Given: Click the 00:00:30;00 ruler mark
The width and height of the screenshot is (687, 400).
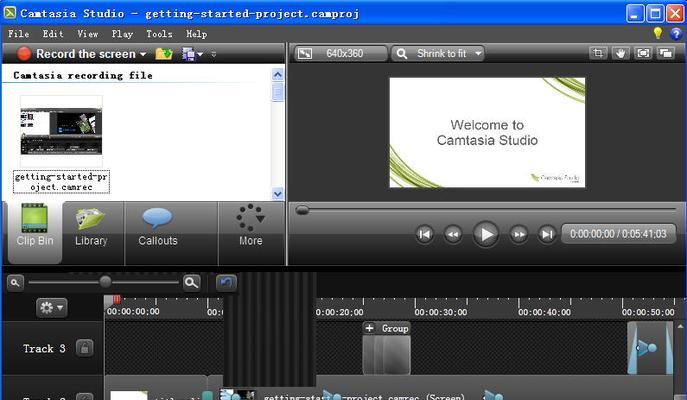Looking at the screenshot, I should pos(440,312).
